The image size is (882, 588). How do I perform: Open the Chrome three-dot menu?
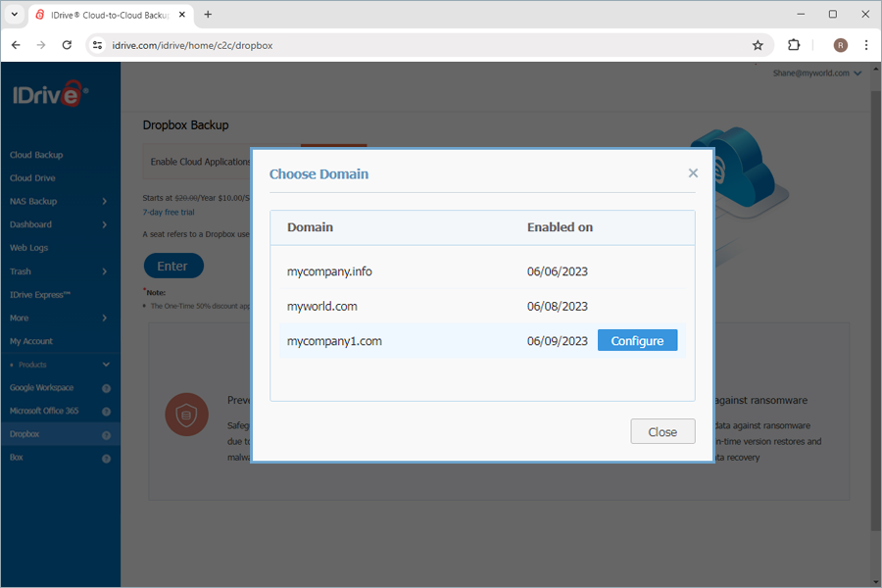click(866, 45)
